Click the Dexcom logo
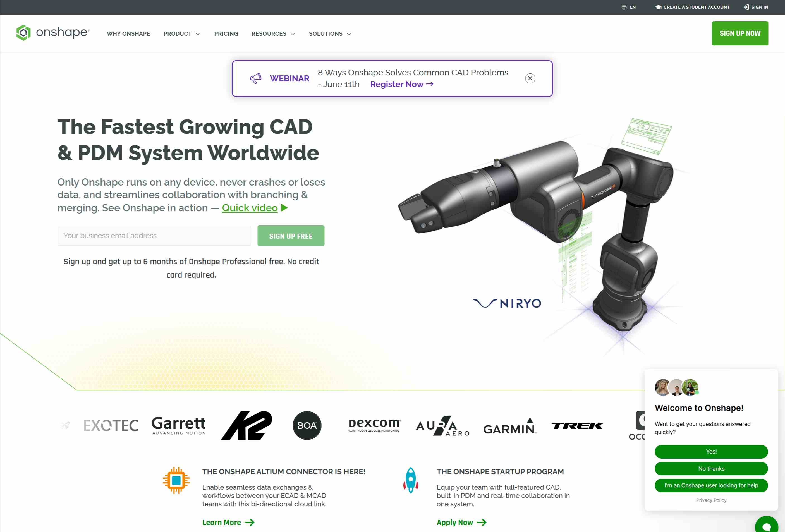The image size is (785, 532). coord(374,425)
